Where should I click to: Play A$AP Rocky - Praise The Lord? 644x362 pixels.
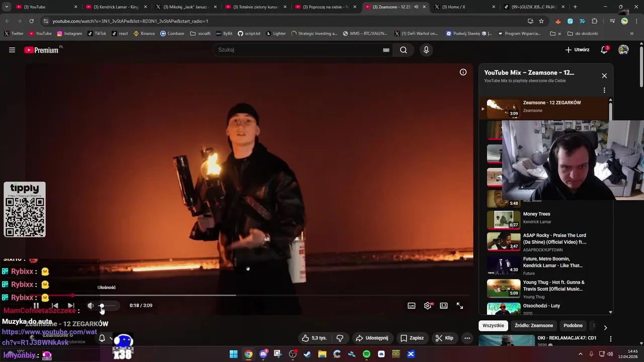(x=545, y=242)
